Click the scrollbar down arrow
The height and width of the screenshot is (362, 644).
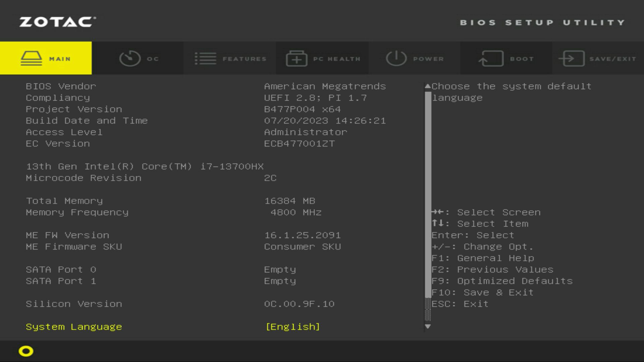coord(428,326)
